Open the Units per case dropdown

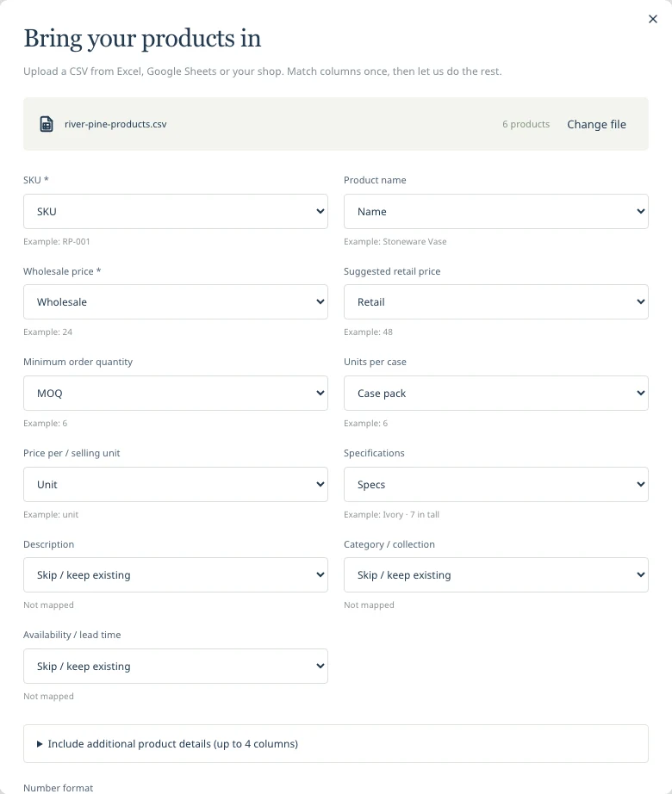point(495,393)
